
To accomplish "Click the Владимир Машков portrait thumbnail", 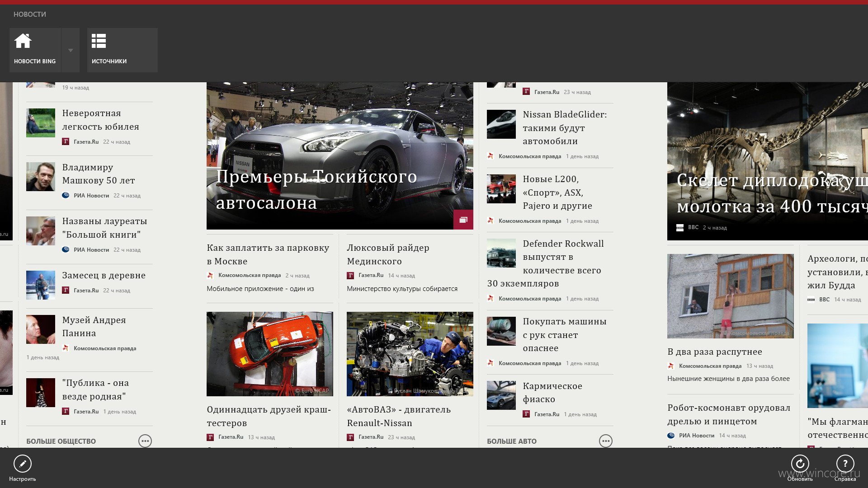I will 41,177.
